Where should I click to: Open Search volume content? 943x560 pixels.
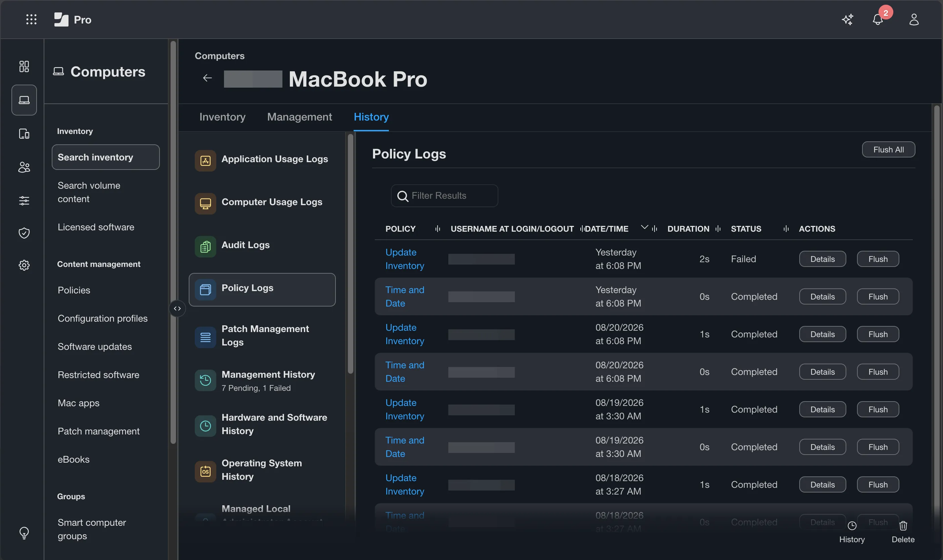(89, 192)
